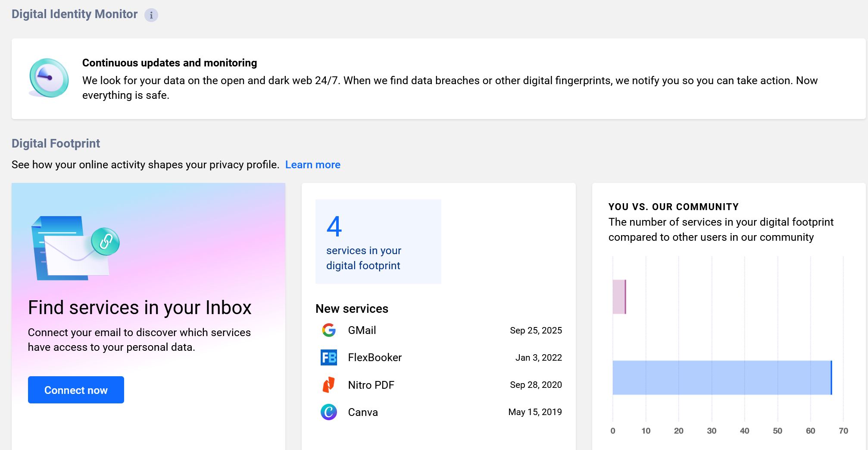Click the blue community bar in chart
Screen dimensions: 868x450
(x=721, y=378)
